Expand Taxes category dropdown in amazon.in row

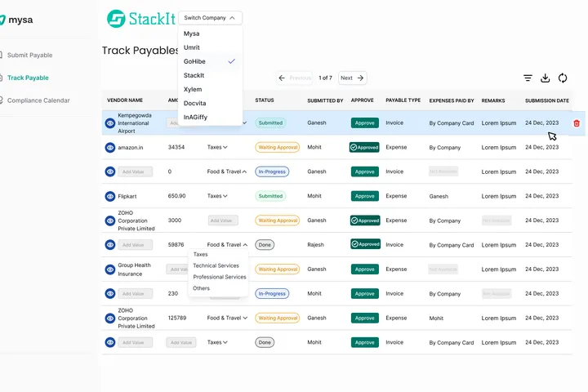pyautogui.click(x=217, y=147)
